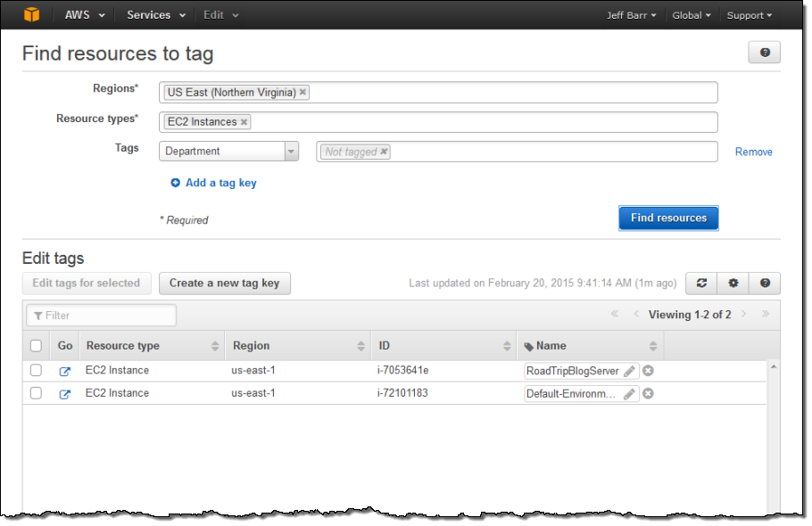This screenshot has height=526, width=812.
Task: Click the AWS orange cube logo
Action: pos(32,14)
